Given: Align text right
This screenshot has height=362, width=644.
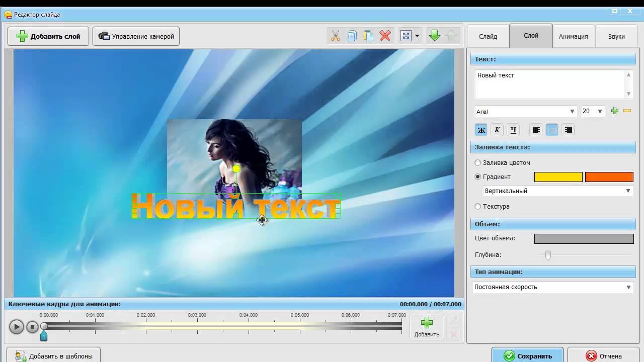Looking at the screenshot, I should pos(569,130).
